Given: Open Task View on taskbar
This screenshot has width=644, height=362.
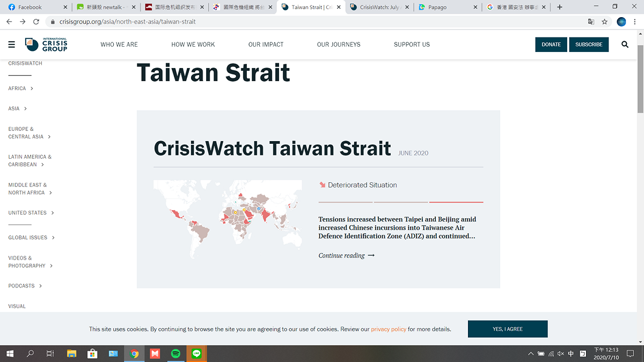Looking at the screenshot, I should (x=50, y=353).
